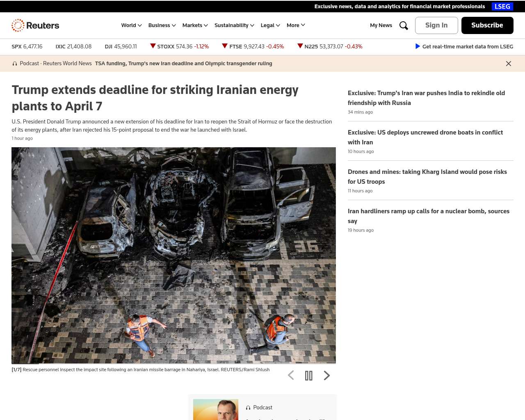The height and width of the screenshot is (420, 525).
Task: Click the LSEG badge in top bar
Action: point(502,7)
